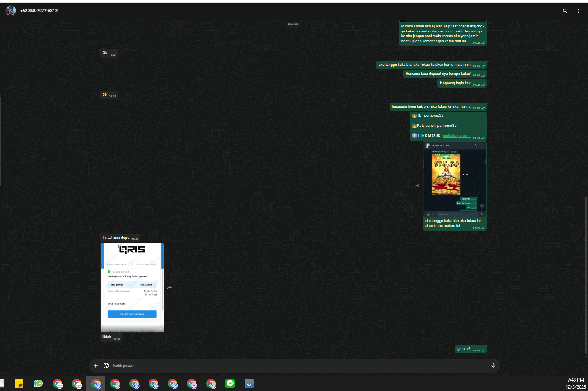
Task: Open the Chrome window with purple profile badge
Action: coord(192,384)
